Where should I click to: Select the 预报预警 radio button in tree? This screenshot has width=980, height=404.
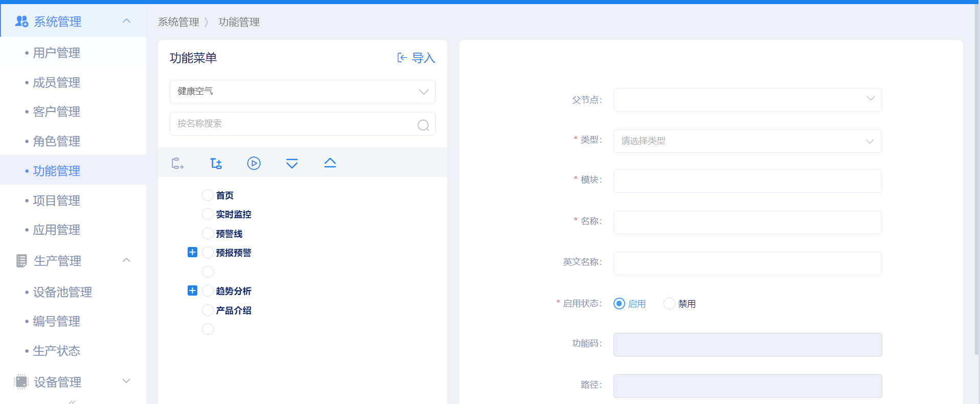click(208, 252)
